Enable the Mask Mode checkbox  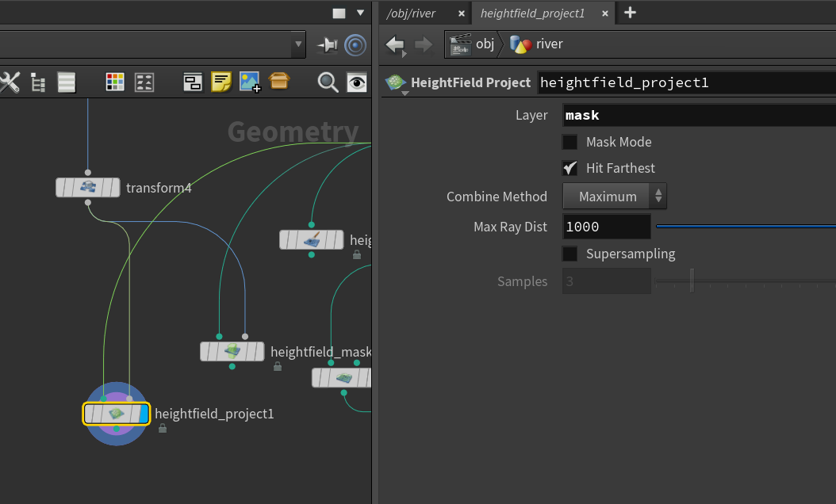tap(570, 143)
